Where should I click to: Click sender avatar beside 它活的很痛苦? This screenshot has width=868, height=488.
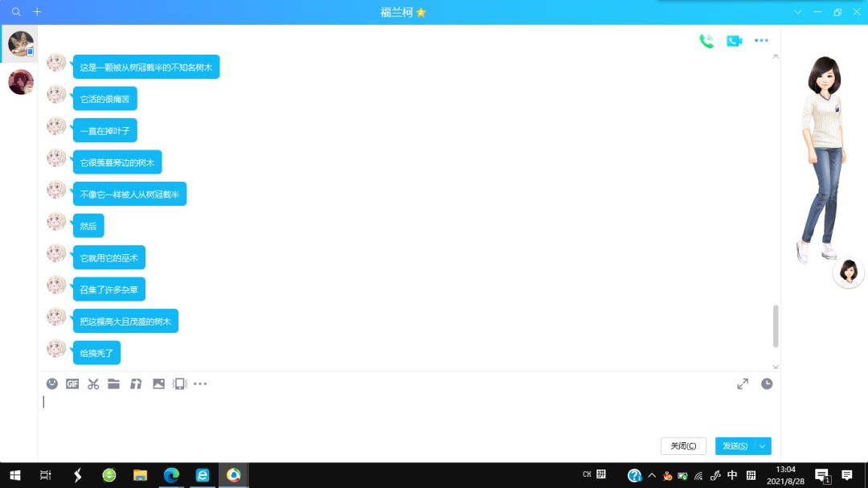tap(56, 94)
